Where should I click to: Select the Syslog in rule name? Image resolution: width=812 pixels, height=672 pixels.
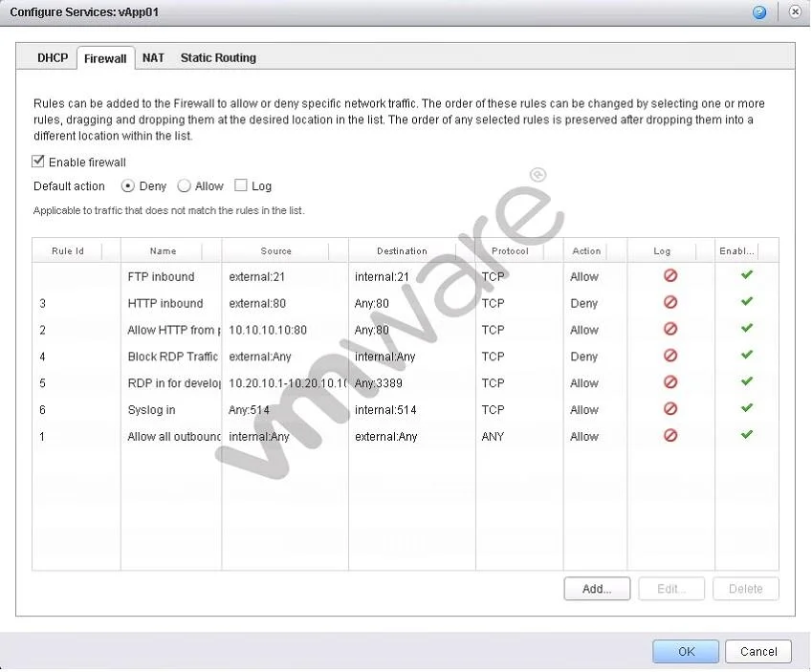click(x=151, y=410)
